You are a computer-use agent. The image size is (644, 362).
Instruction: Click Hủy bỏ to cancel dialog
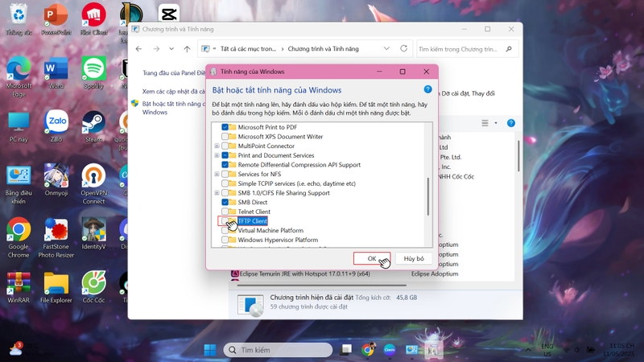click(x=414, y=258)
